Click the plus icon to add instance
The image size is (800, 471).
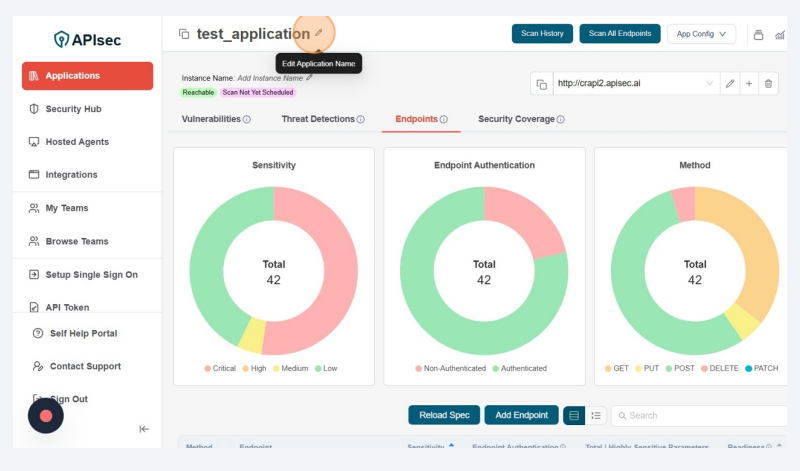[x=749, y=84]
